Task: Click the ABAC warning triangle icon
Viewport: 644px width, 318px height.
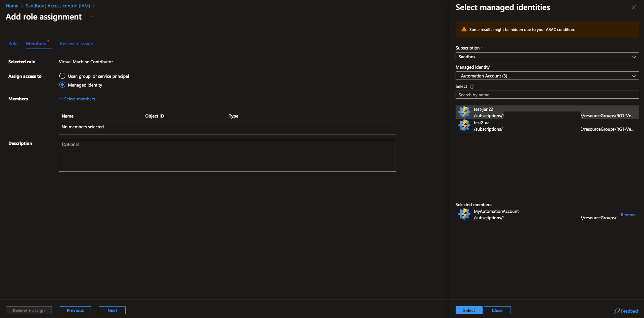Action: click(x=464, y=29)
